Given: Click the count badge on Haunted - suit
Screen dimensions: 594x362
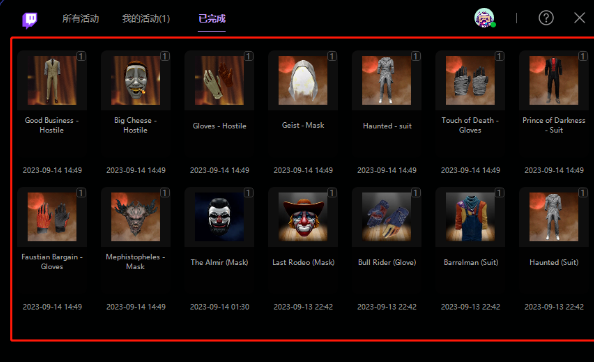Looking at the screenshot, I should (x=416, y=56).
